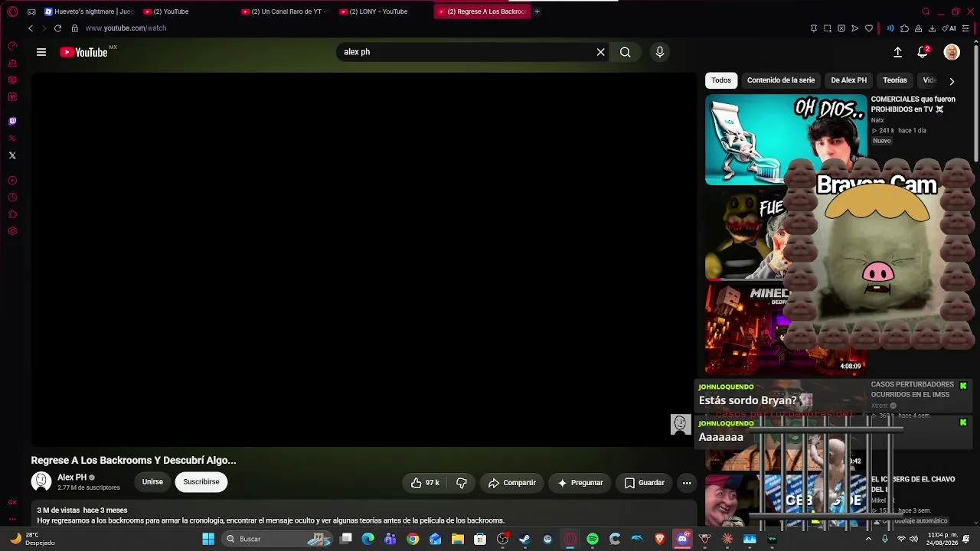This screenshot has height=551, width=980.
Task: Dislike the Backrooms video
Action: pyautogui.click(x=462, y=483)
